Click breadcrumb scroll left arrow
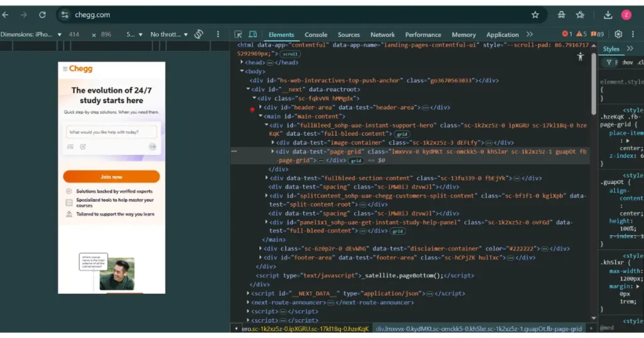Viewport: 644px width, 338px height. click(x=236, y=329)
